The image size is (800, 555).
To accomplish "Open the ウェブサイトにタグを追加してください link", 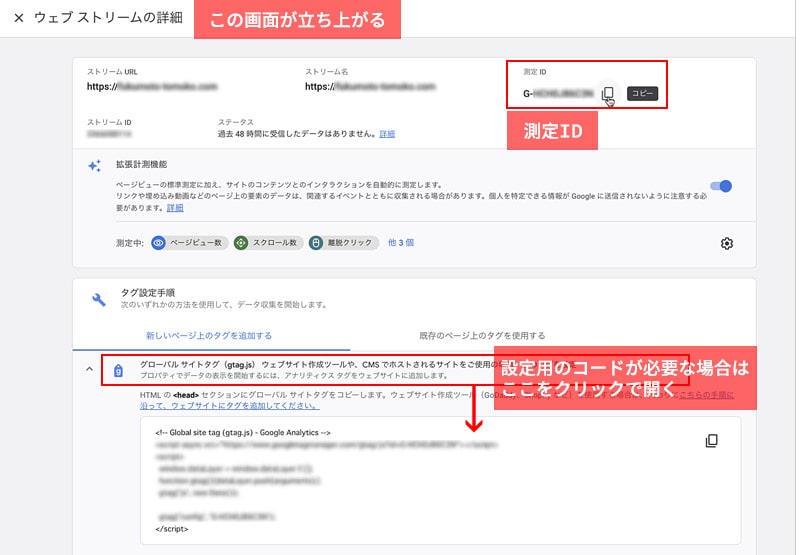I will coord(230,406).
